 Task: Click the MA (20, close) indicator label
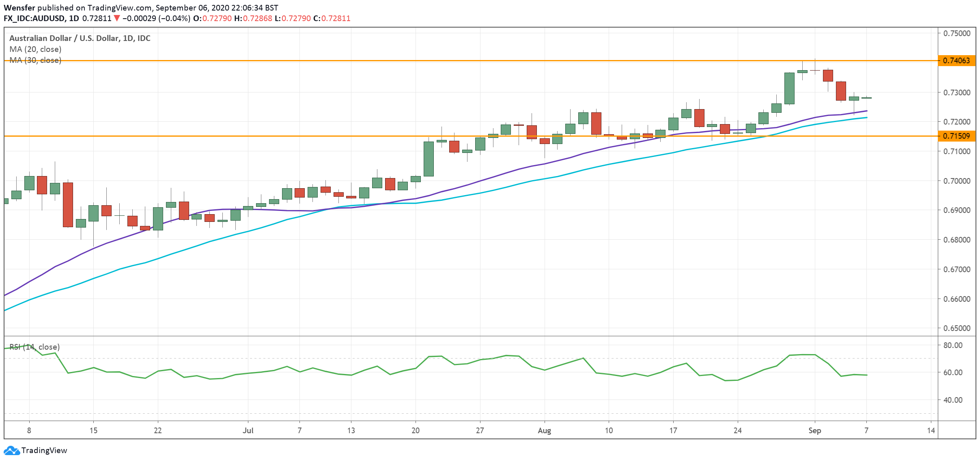tap(35, 49)
